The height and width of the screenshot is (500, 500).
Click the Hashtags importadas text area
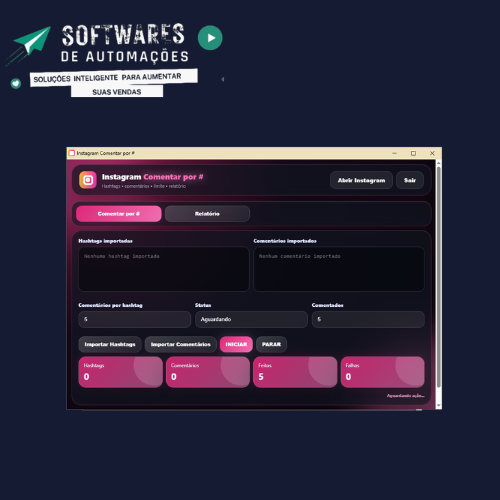click(164, 269)
